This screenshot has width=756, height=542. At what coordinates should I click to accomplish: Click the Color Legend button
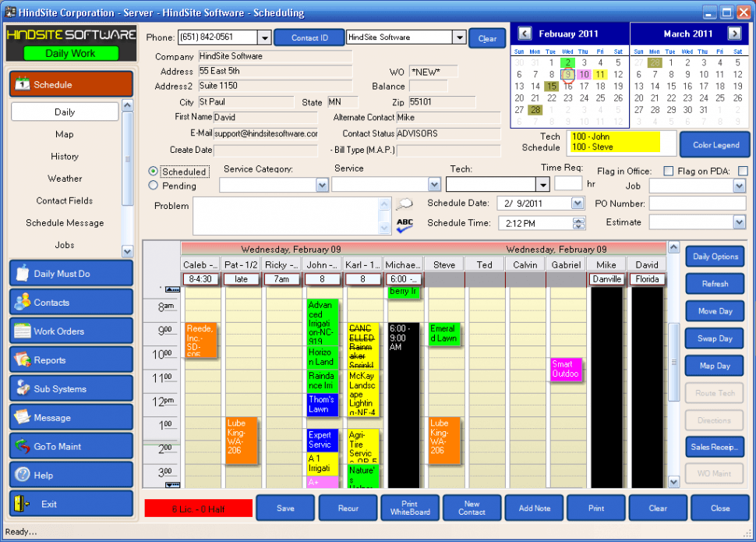[715, 145]
